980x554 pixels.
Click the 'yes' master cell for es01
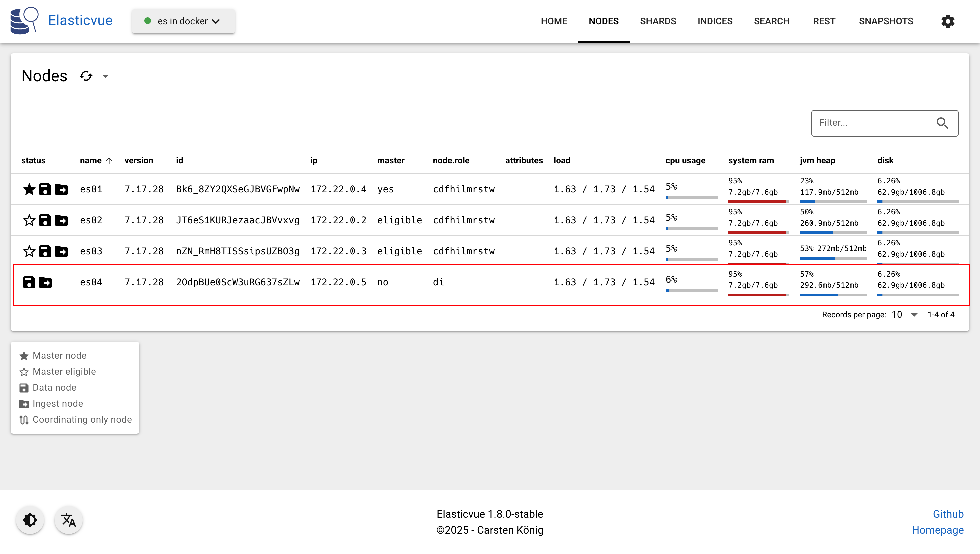click(x=385, y=189)
